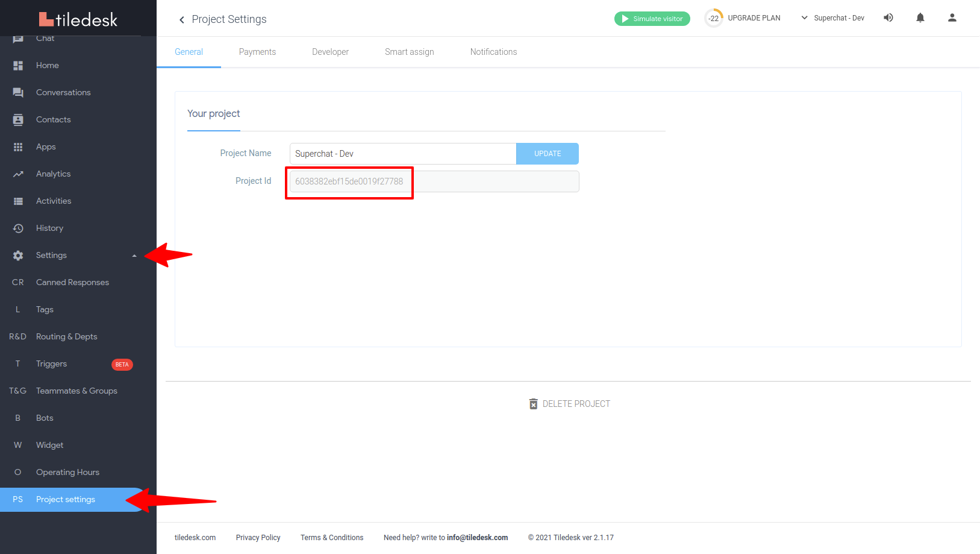Click the Project Name input field
This screenshot has width=980, height=554.
(403, 154)
